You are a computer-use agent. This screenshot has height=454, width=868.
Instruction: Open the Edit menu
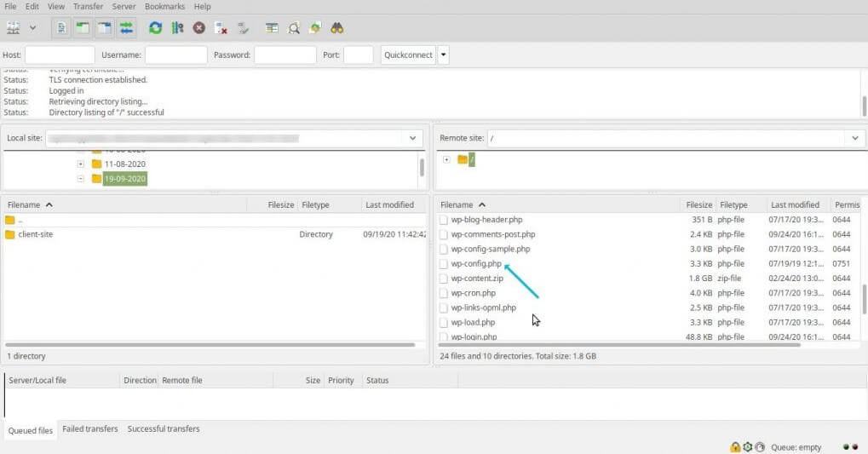(32, 7)
